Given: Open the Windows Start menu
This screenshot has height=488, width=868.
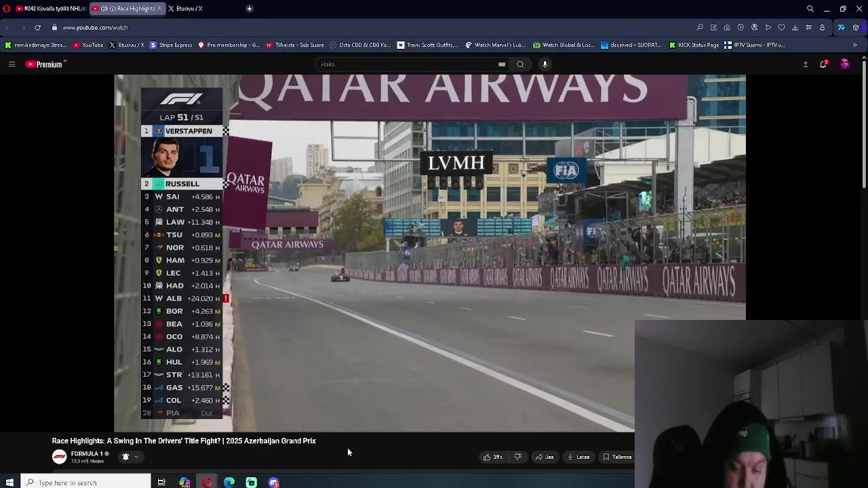Looking at the screenshot, I should (x=9, y=483).
